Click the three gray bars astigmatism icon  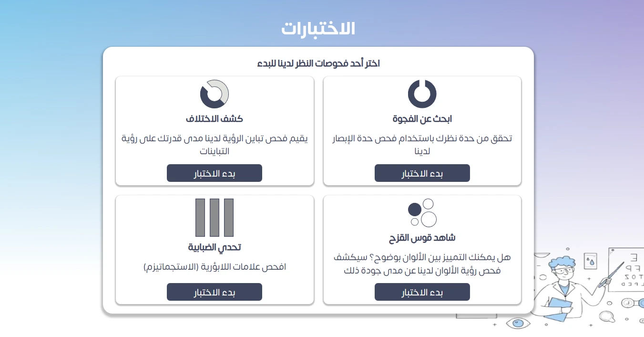(x=215, y=218)
